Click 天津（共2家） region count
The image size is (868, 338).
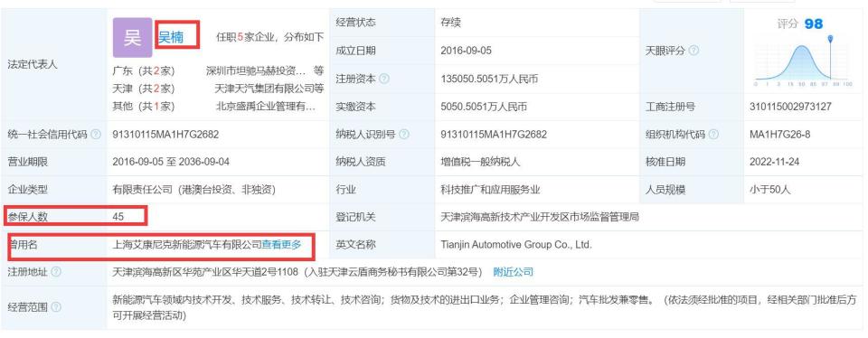[x=143, y=89]
